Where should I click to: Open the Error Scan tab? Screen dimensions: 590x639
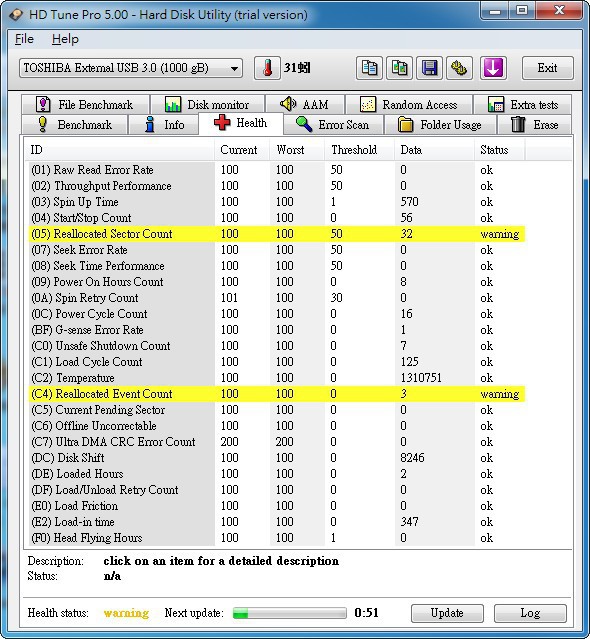tap(333, 125)
